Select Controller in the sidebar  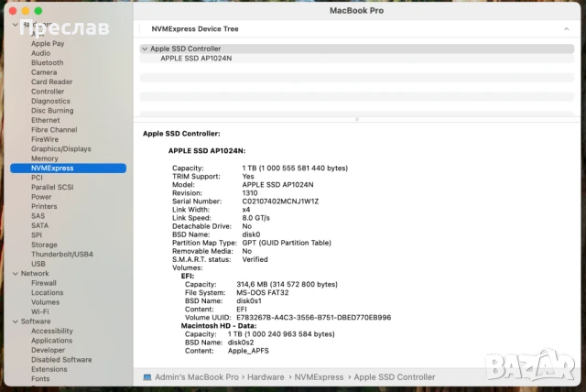coord(48,92)
